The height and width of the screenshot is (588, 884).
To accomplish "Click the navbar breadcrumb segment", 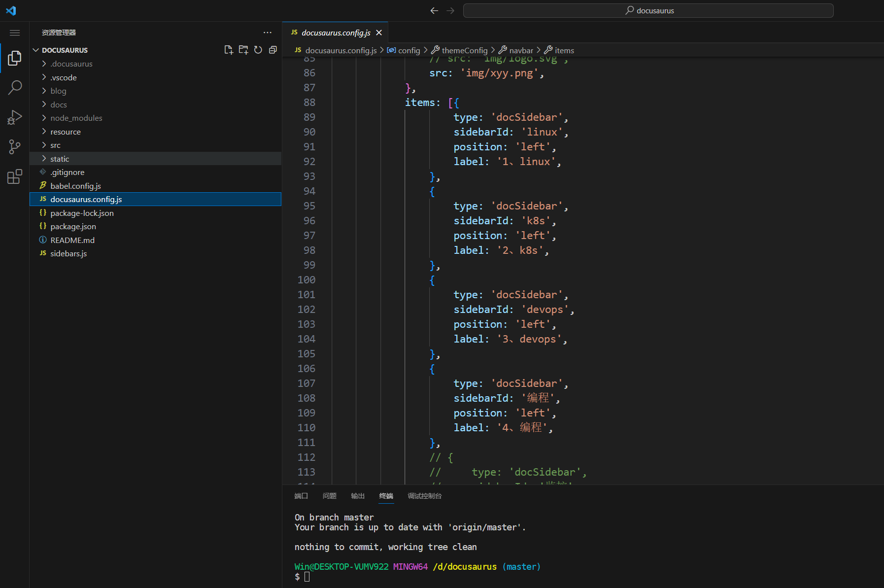I will pyautogui.click(x=516, y=50).
